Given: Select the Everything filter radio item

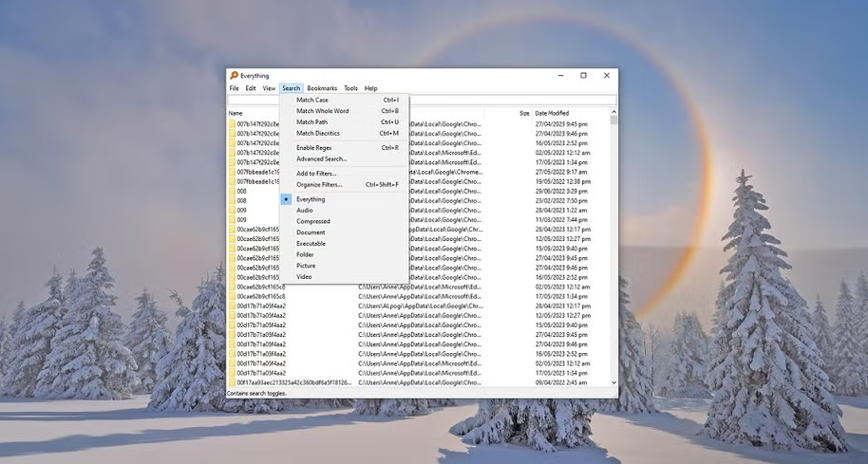Looking at the screenshot, I should point(345,199).
